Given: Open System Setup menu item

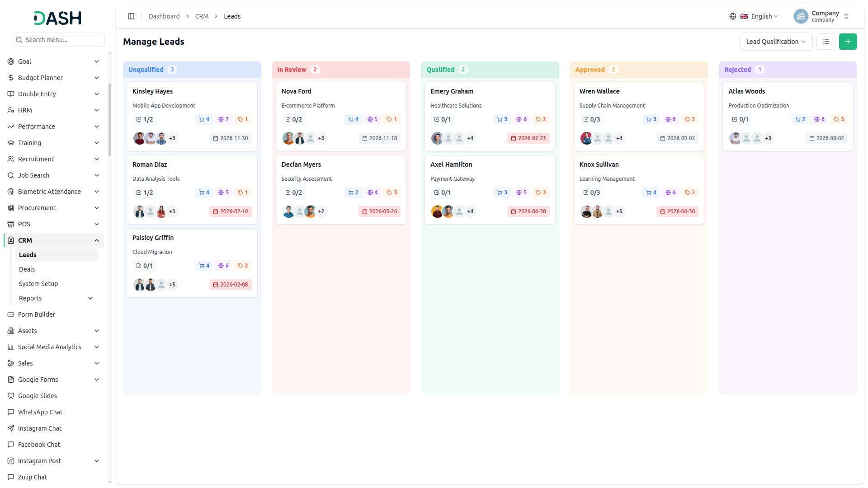Looking at the screenshot, I should 38,284.
